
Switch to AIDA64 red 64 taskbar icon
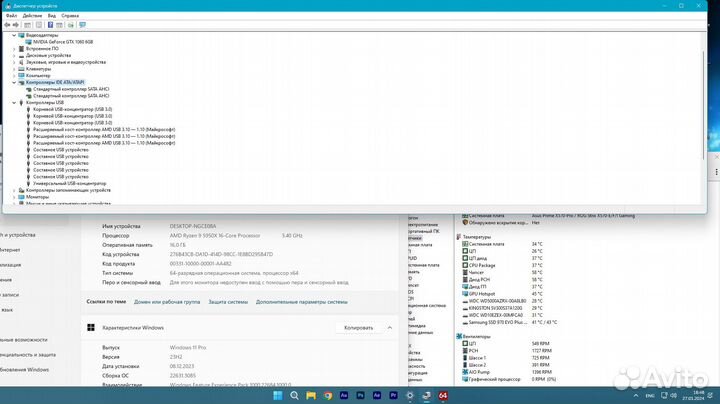(443, 395)
